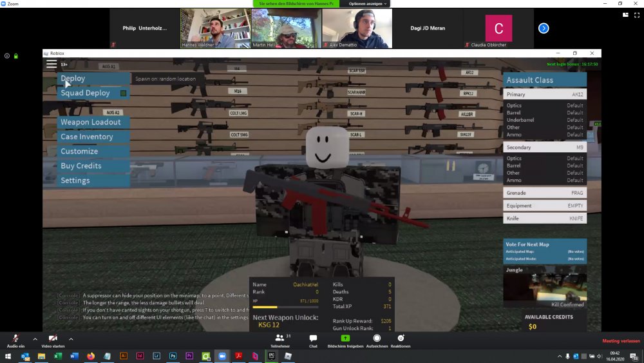644x363 pixels.
Task: Open the Zoom Chat panel
Action: pos(313,341)
